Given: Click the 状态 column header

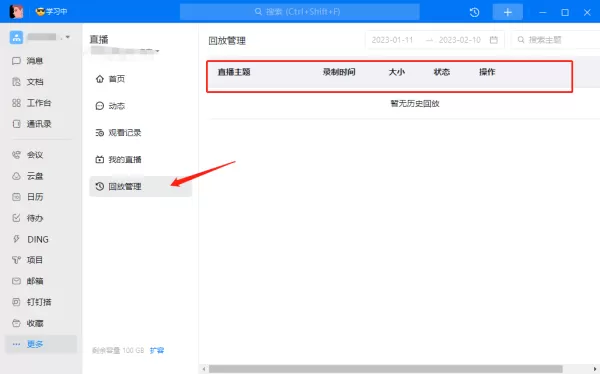Looking at the screenshot, I should pyautogui.click(x=442, y=72).
